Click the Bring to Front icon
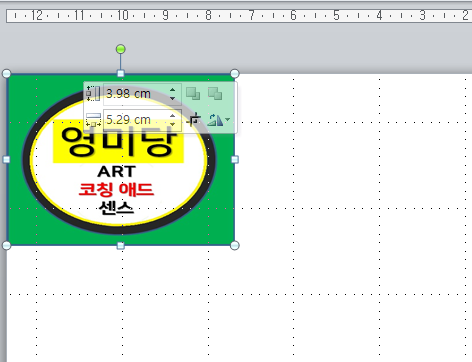Image resolution: width=472 pixels, height=362 pixels. (193, 94)
